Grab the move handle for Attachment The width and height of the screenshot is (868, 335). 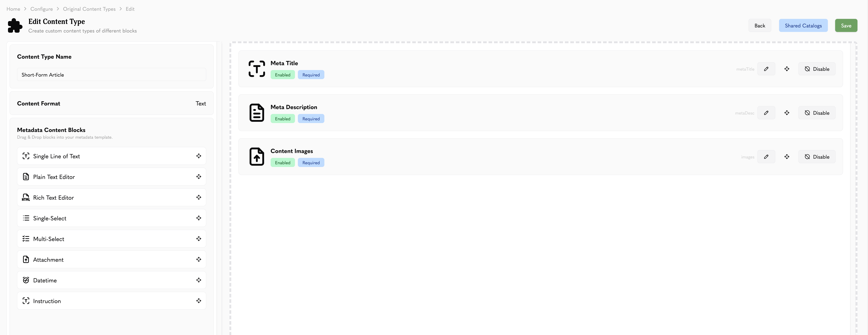point(199,260)
